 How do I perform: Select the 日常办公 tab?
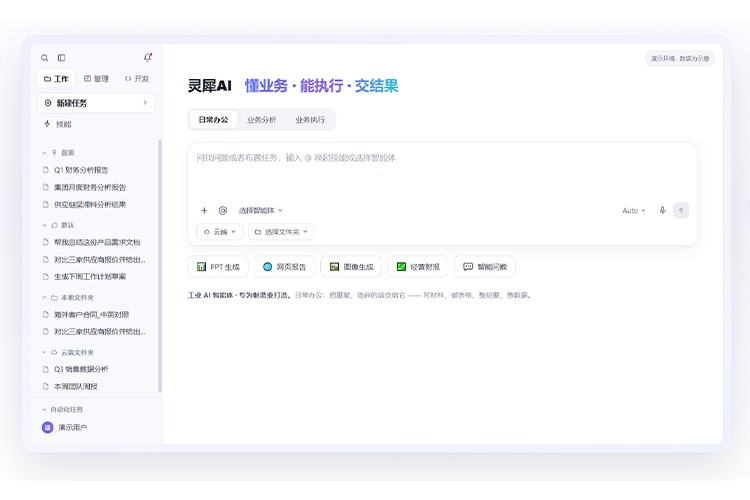tap(213, 120)
